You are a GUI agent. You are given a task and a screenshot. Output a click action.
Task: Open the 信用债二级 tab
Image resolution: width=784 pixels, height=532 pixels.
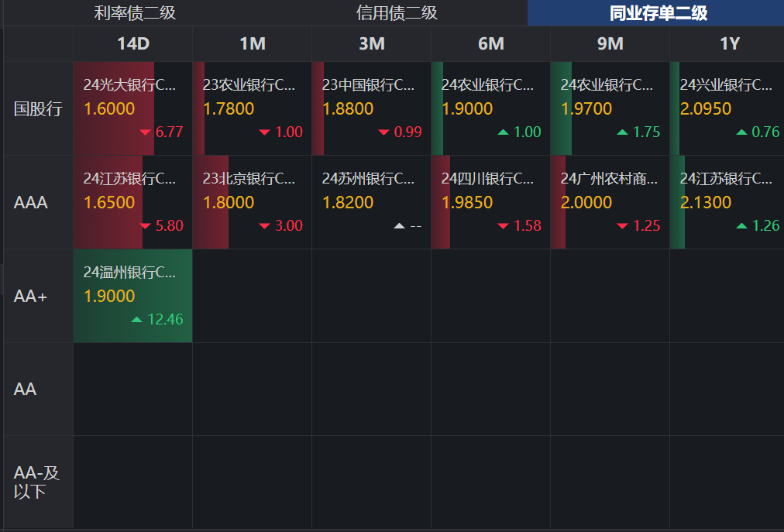397,13
